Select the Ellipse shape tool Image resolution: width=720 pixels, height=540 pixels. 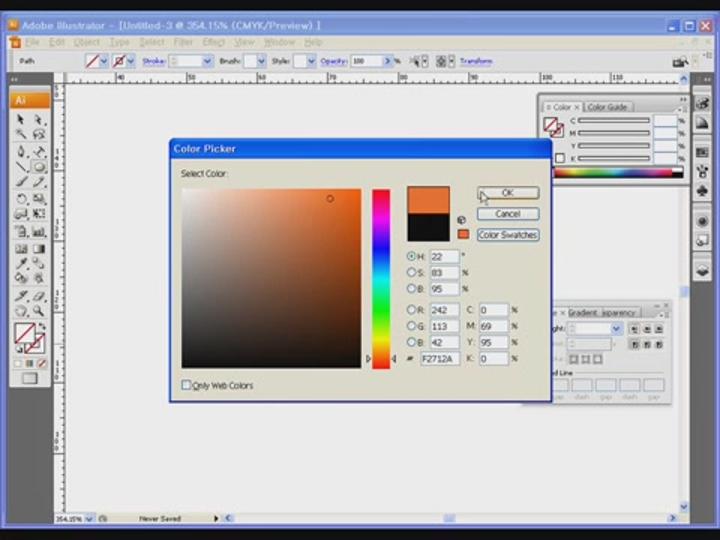pos(39,166)
